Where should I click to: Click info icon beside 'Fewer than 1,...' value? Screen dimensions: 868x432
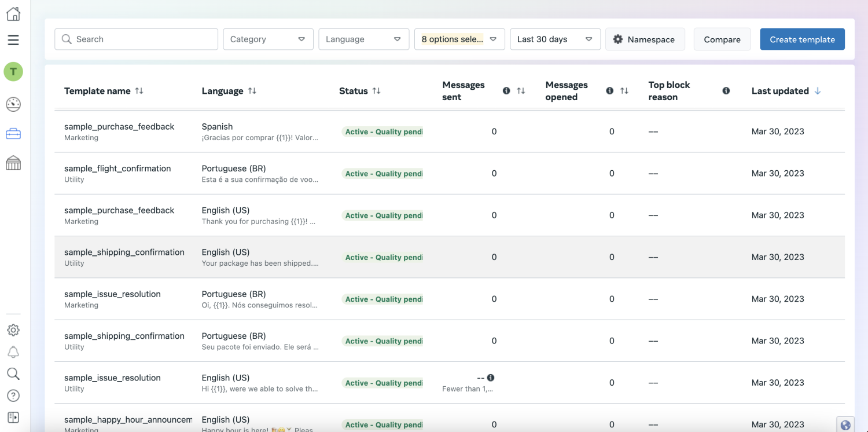[x=491, y=378]
